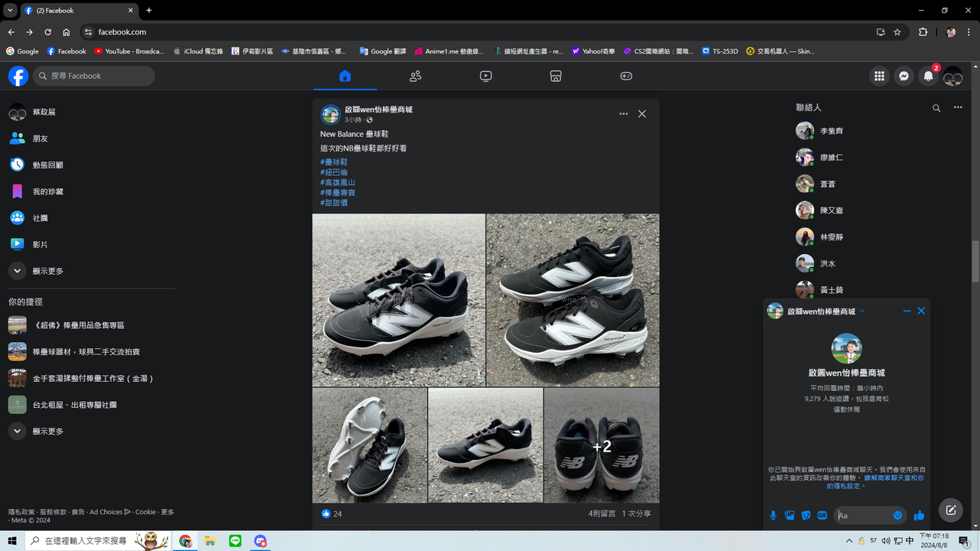Hide the post with the X icon
This screenshot has width=980, height=551.
point(642,114)
